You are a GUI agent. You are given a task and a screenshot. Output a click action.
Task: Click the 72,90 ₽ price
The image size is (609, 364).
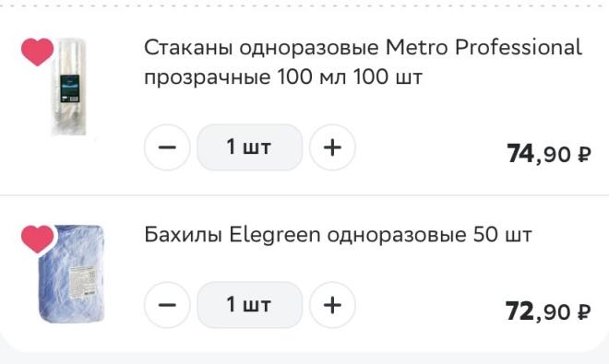pyautogui.click(x=548, y=311)
